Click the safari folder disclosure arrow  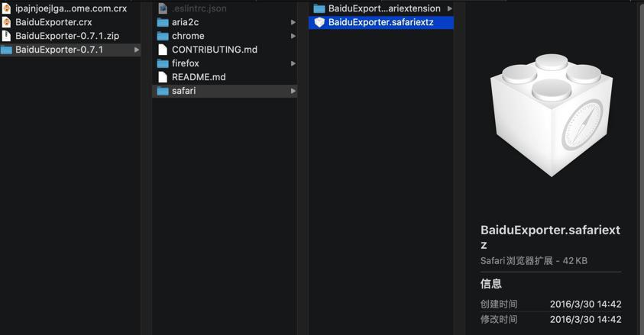(293, 91)
